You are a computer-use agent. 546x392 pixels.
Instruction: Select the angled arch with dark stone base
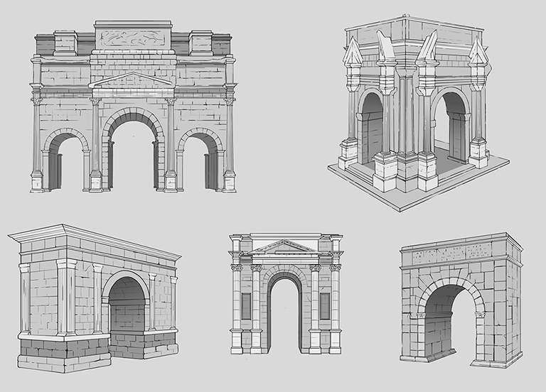tap(95, 298)
